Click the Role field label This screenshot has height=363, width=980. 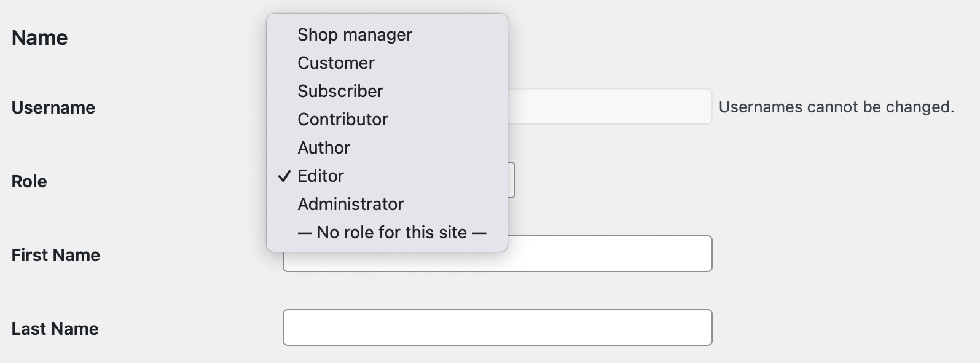point(29,181)
